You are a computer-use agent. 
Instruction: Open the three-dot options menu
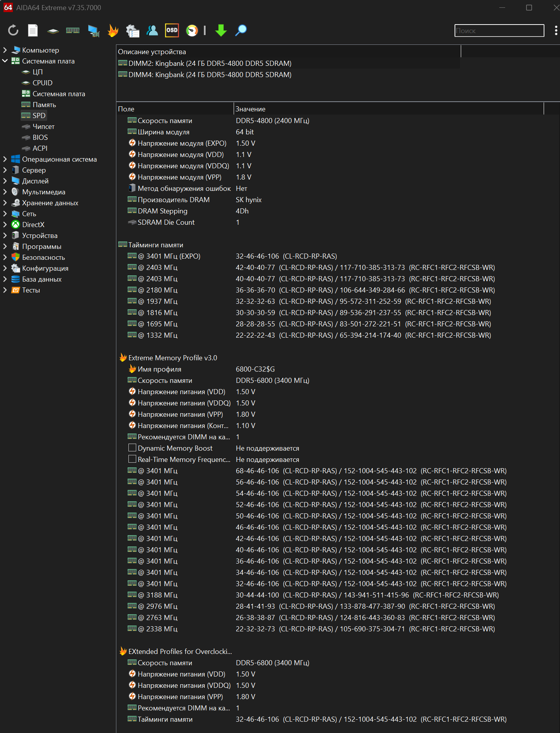click(x=556, y=30)
